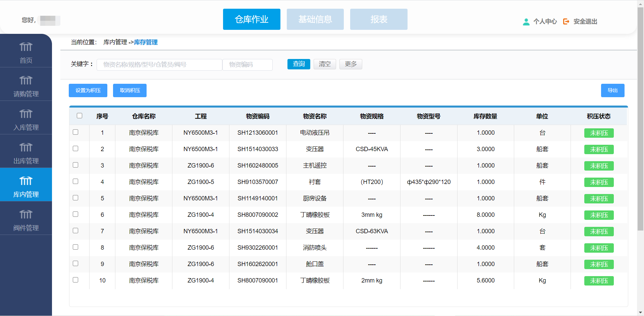
Task: Export the table using 导出 button
Action: point(612,90)
